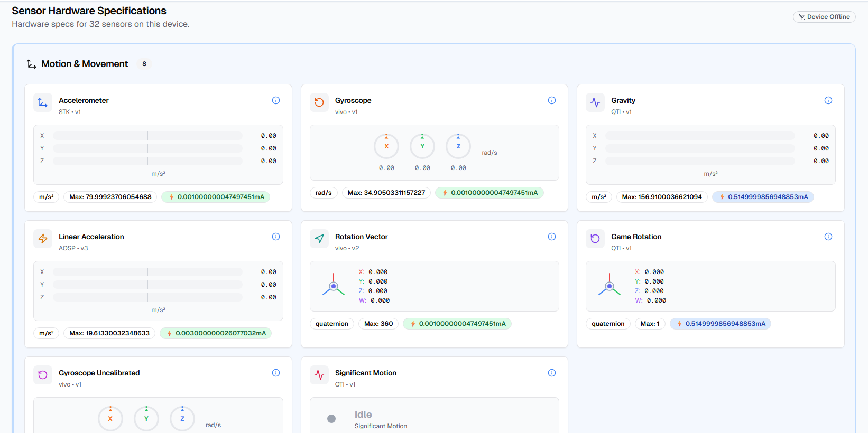Show info for Significant Motion sensor
This screenshot has width=868, height=433.
click(552, 373)
